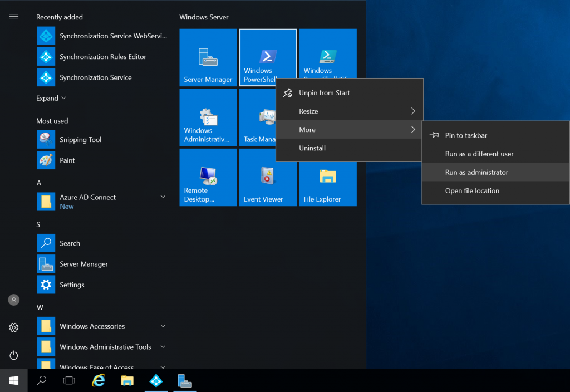570x392 pixels.
Task: Toggle the hamburger menu at top left
Action: [14, 16]
